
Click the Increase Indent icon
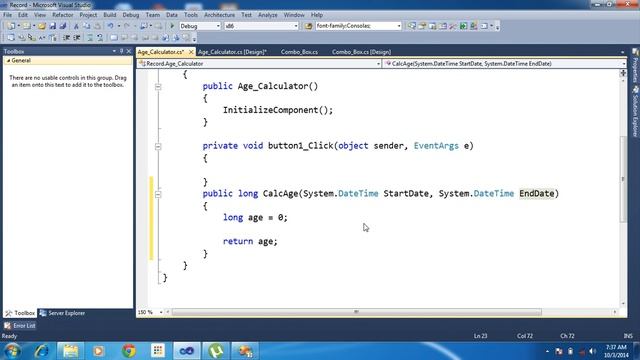(x=77, y=38)
